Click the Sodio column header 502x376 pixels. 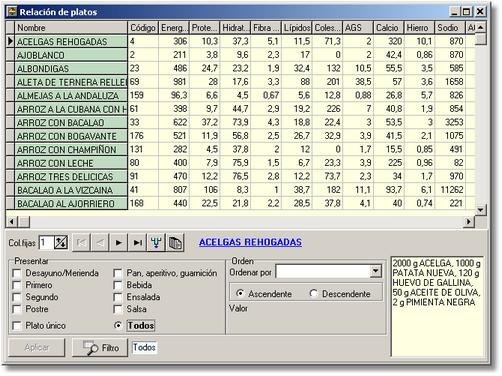pos(450,28)
